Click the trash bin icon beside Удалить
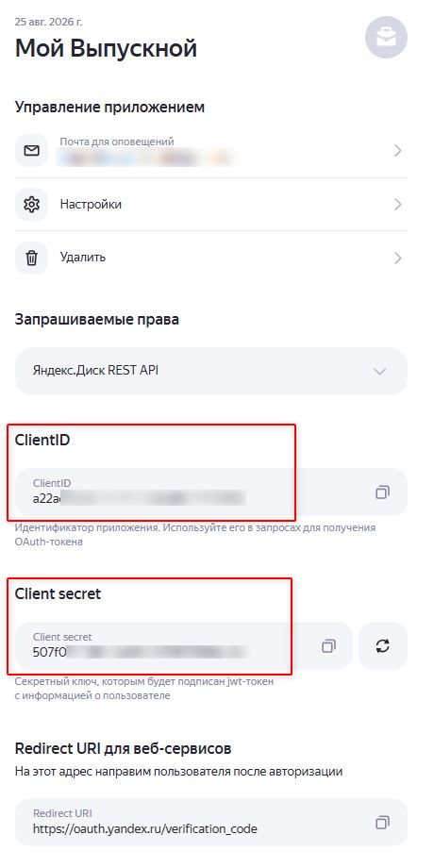 [x=31, y=258]
